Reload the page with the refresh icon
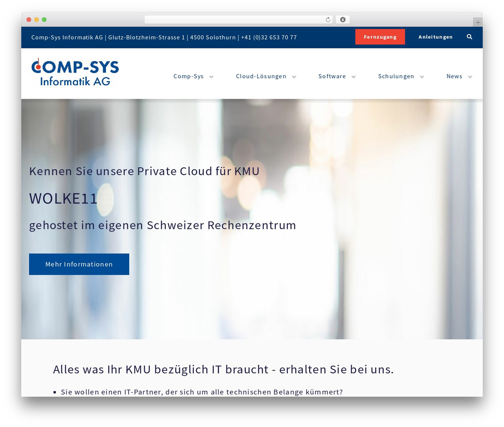Viewport: 504px width, 427px height. coord(328,20)
